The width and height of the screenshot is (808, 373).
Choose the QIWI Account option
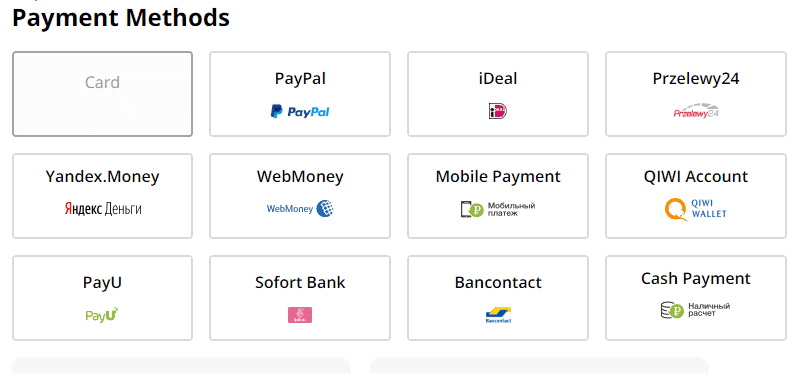[x=696, y=196]
